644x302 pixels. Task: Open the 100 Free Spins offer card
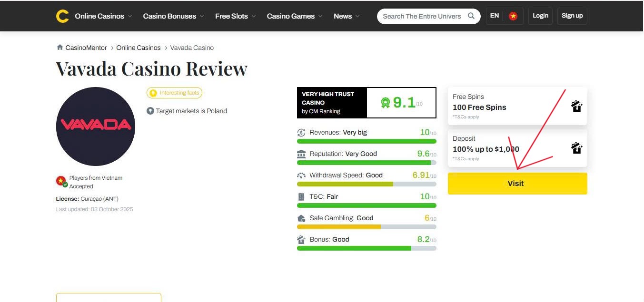517,106
